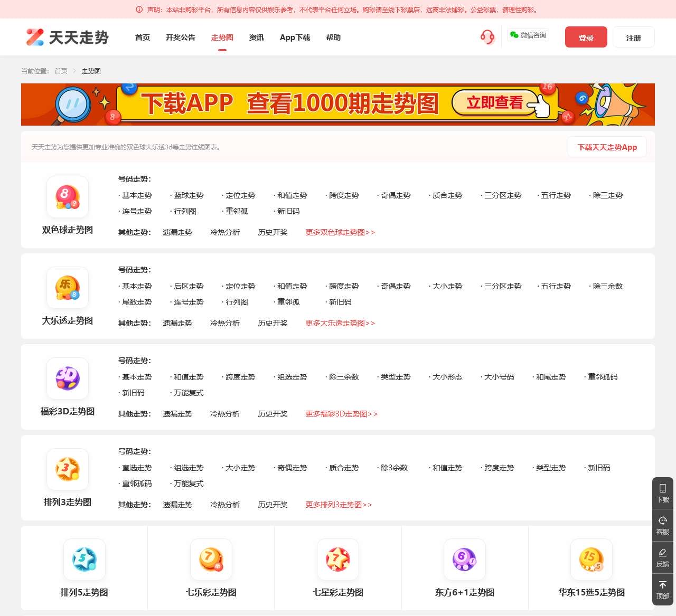This screenshot has width=676, height=616.
Task: Open the App下载 nav tab
Action: 295,37
